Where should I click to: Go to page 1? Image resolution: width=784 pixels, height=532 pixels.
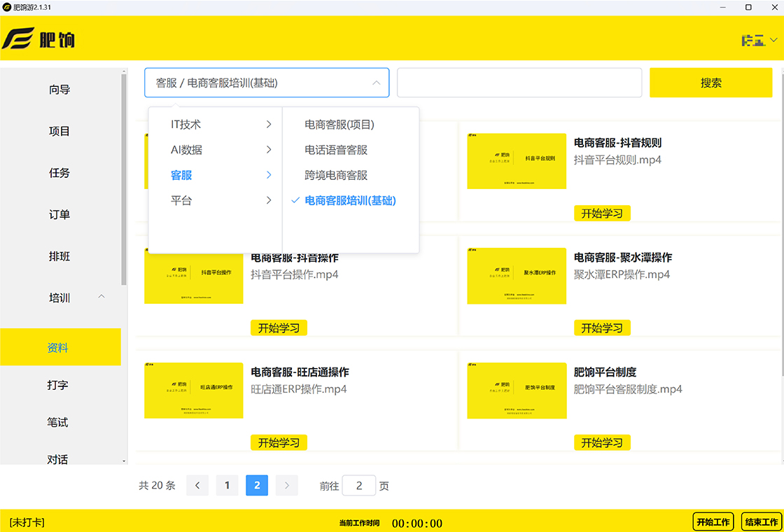coord(227,485)
